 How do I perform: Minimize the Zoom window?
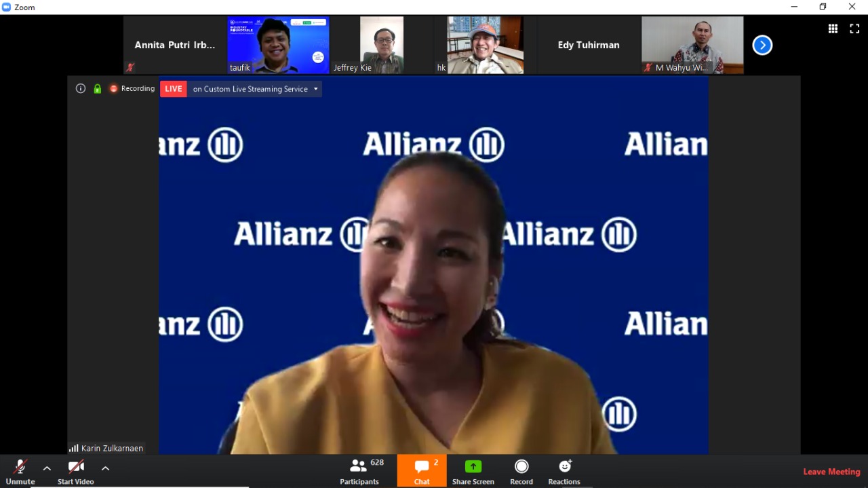click(794, 7)
